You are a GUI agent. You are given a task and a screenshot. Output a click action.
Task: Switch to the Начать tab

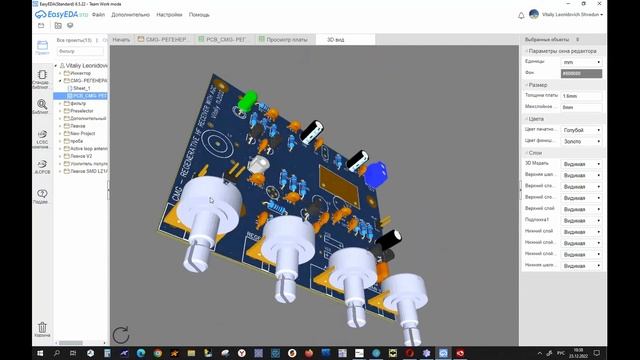[x=121, y=40]
